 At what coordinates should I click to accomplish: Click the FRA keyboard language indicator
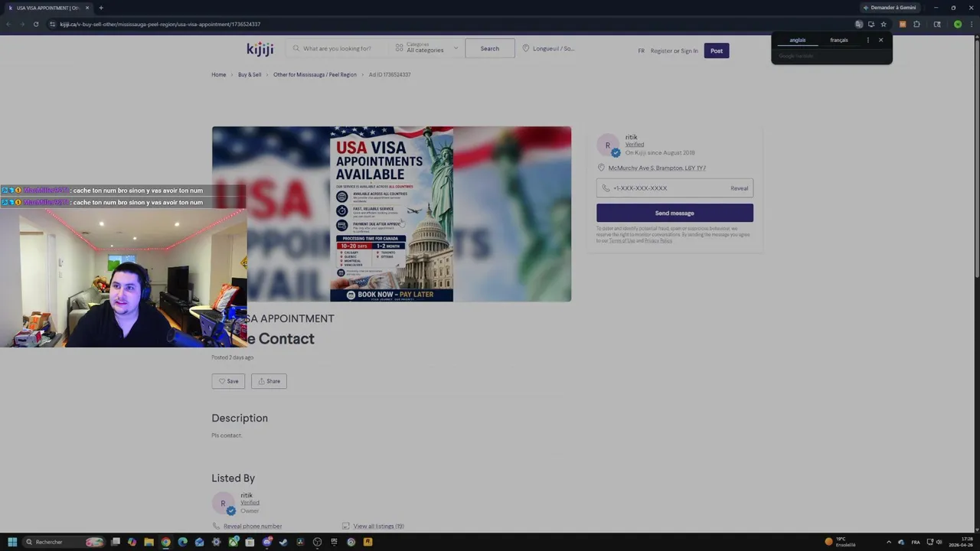pos(916,542)
